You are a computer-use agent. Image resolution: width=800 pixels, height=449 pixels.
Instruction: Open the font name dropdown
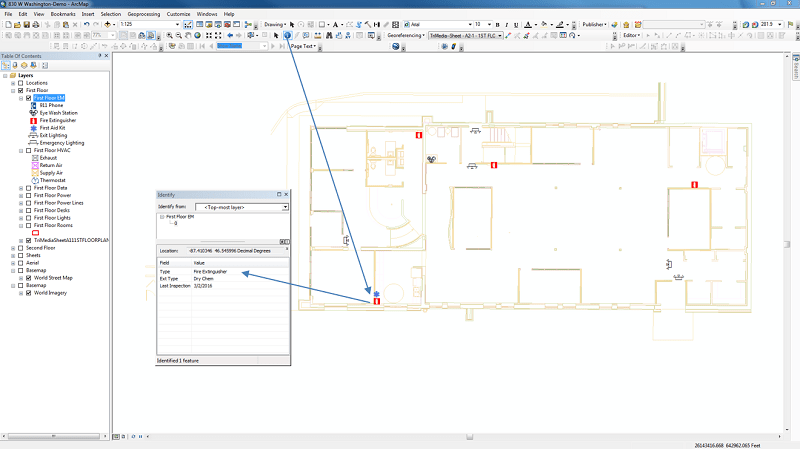470,24
